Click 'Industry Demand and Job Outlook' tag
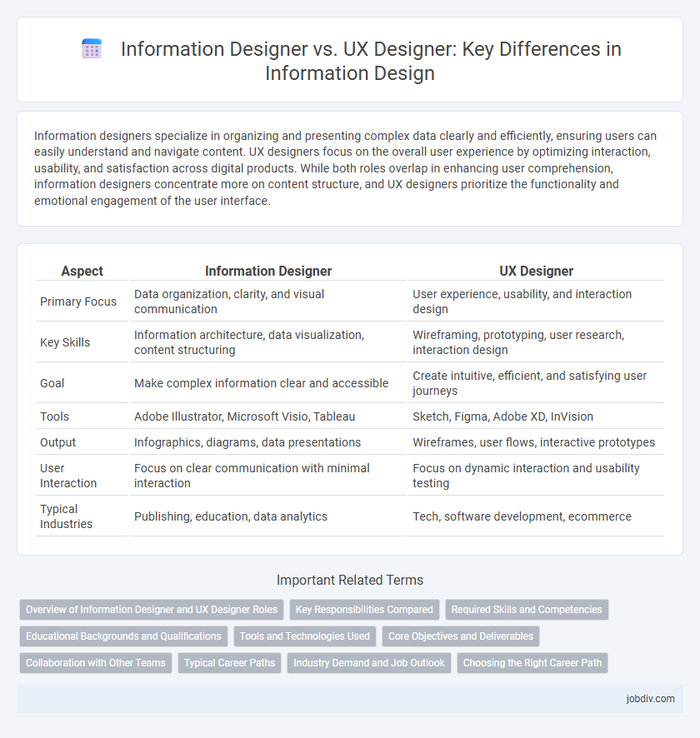This screenshot has height=738, width=700. [x=369, y=663]
